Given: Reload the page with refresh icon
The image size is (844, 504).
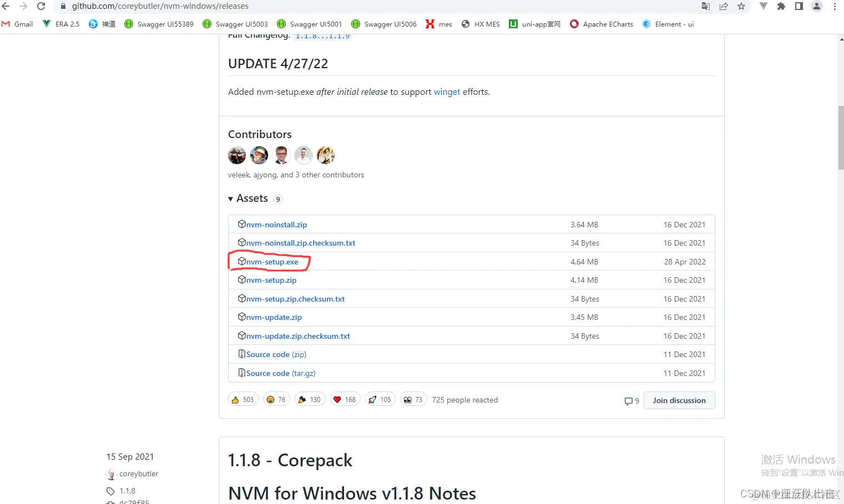Looking at the screenshot, I should click(41, 6).
